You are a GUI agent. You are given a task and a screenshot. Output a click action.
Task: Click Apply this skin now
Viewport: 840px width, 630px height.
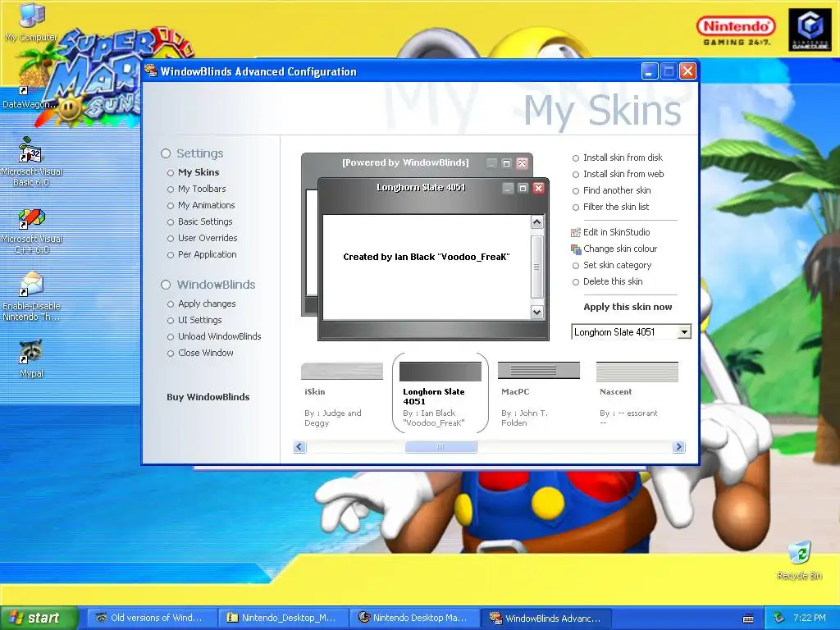coord(628,307)
